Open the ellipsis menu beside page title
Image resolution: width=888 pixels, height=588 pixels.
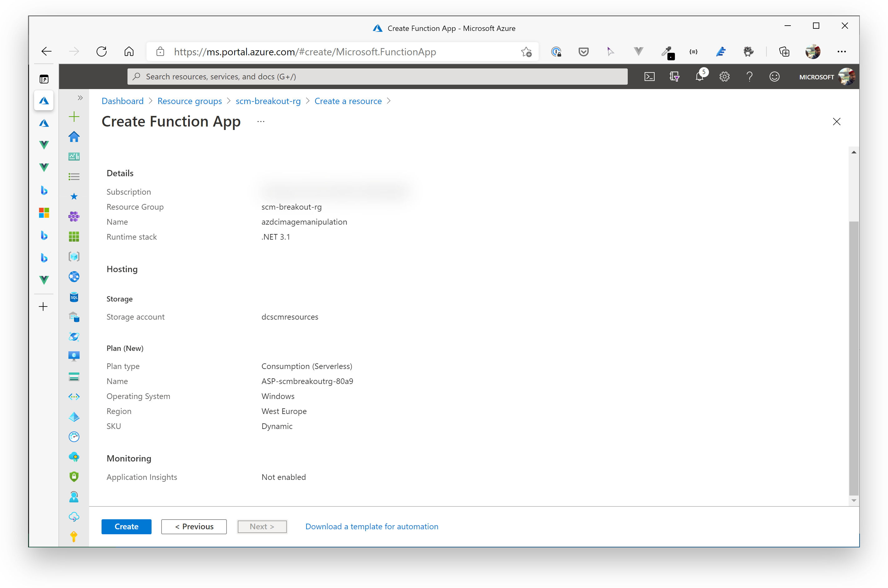pyautogui.click(x=261, y=122)
